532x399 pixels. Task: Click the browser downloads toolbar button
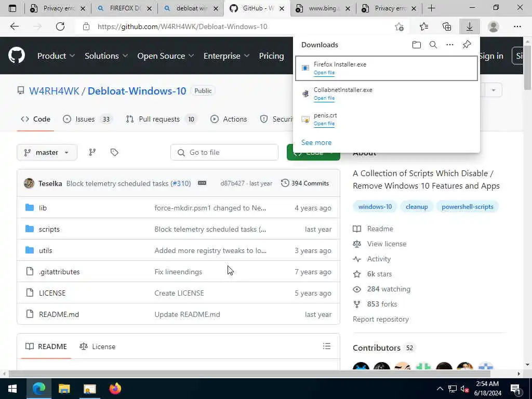coord(469,26)
